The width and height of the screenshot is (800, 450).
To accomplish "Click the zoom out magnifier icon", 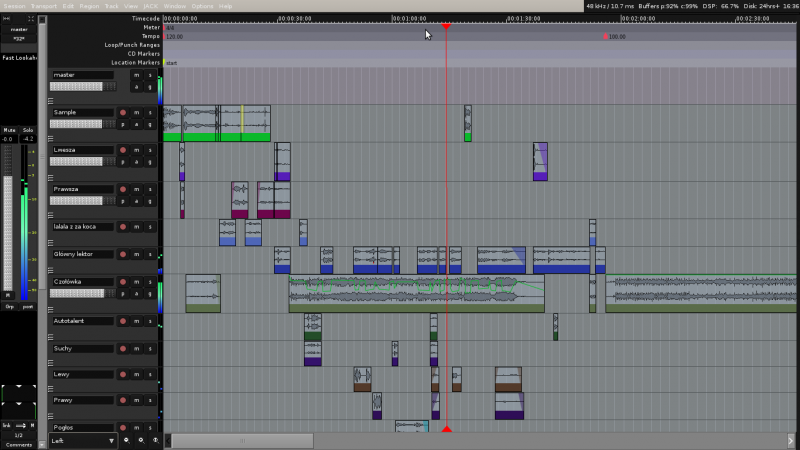I will click(x=127, y=440).
